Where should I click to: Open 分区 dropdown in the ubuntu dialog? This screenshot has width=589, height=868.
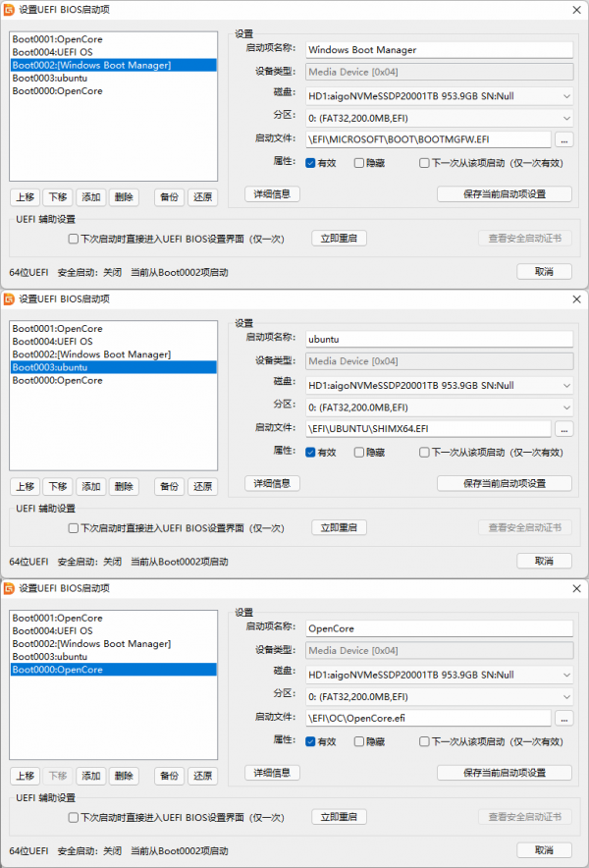pyautogui.click(x=440, y=407)
